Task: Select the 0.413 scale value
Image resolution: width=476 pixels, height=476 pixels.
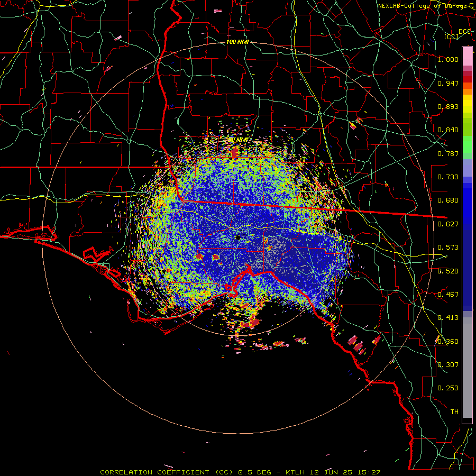Action: click(x=448, y=318)
